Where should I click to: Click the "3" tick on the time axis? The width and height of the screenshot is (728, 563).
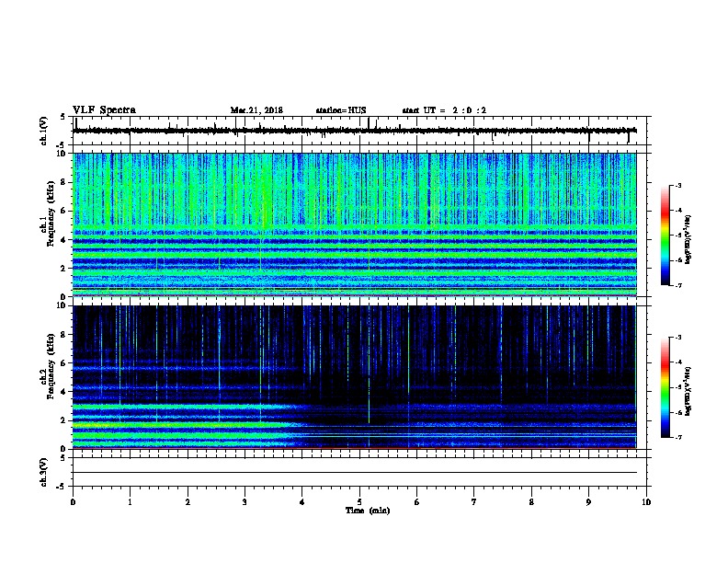(x=245, y=502)
